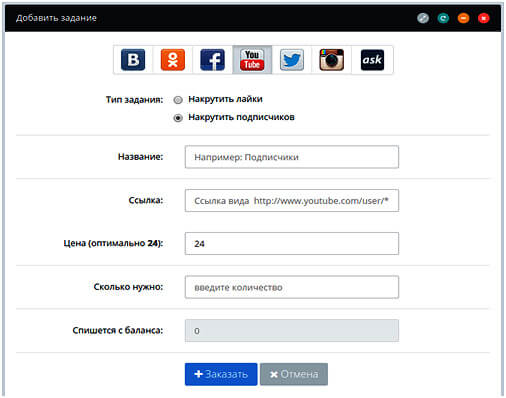Screen dimensions: 506x398
Task: Select the Odnoklassniki network icon
Action: pos(173,60)
